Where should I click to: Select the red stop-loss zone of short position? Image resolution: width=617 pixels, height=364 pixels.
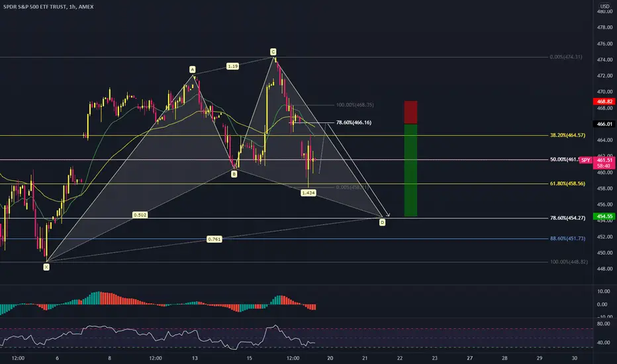(411, 113)
